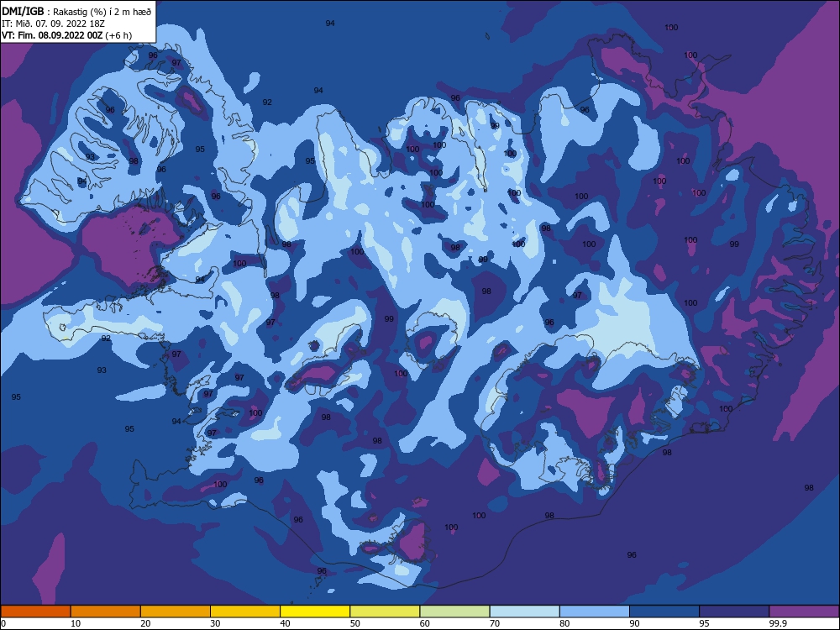The height and width of the screenshot is (630, 840).
Task: Click the legend label '30'
Action: pyautogui.click(x=215, y=623)
